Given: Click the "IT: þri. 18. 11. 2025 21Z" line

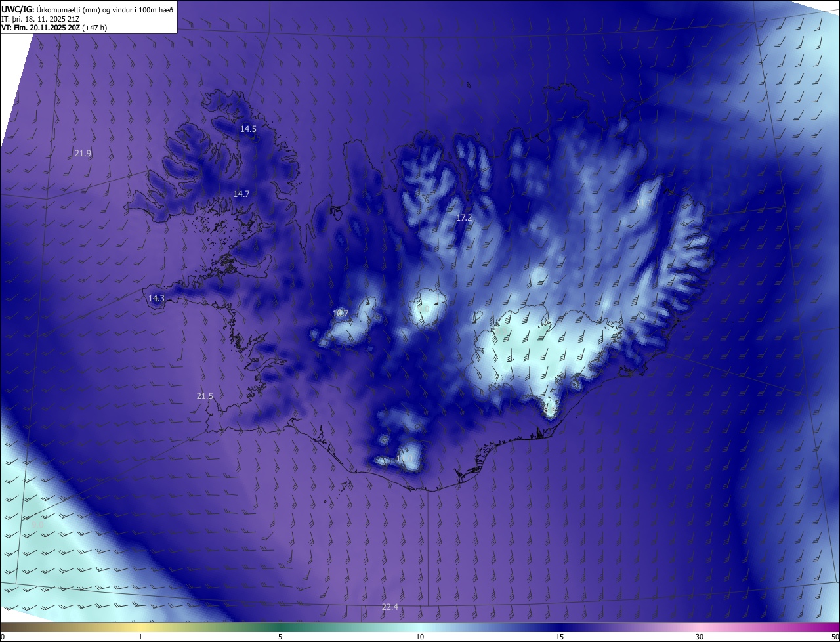Looking at the screenshot, I should (41, 18).
